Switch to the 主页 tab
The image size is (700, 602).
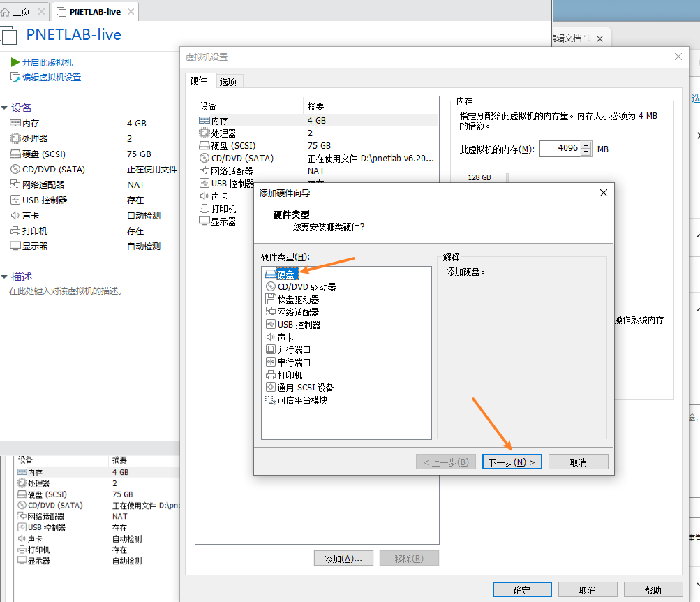(x=21, y=10)
